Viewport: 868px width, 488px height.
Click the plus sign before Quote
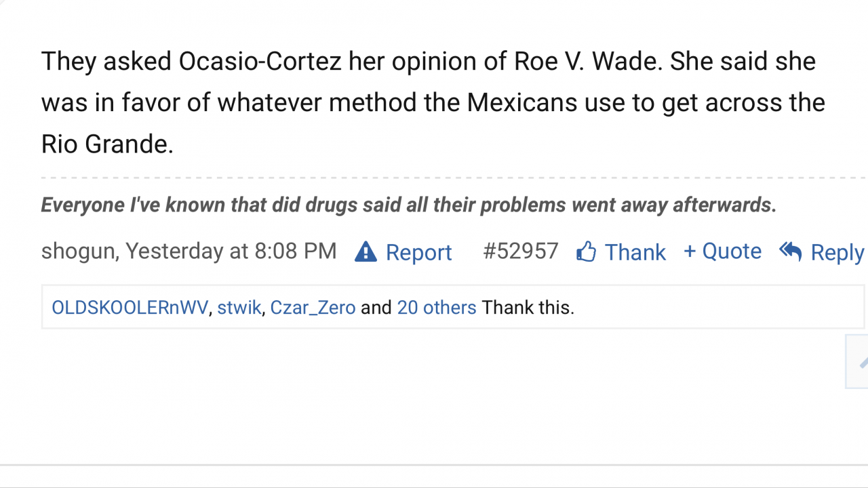[x=690, y=251]
